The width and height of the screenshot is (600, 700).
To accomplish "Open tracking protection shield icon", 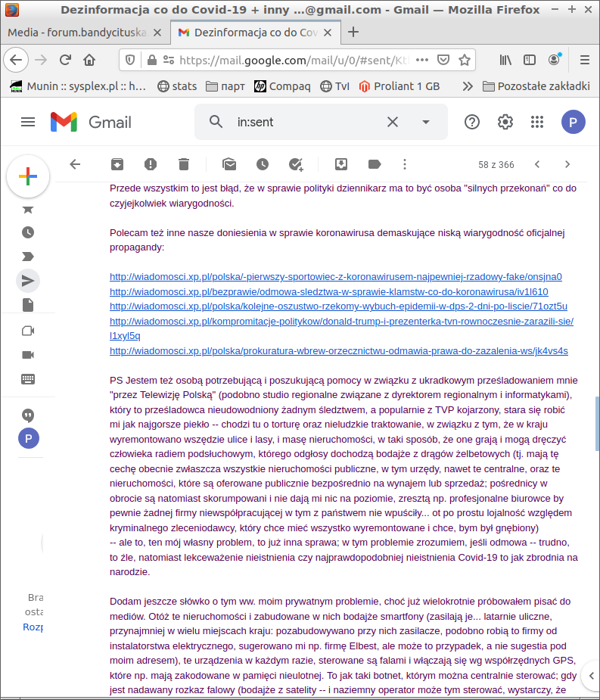I will click(130, 60).
